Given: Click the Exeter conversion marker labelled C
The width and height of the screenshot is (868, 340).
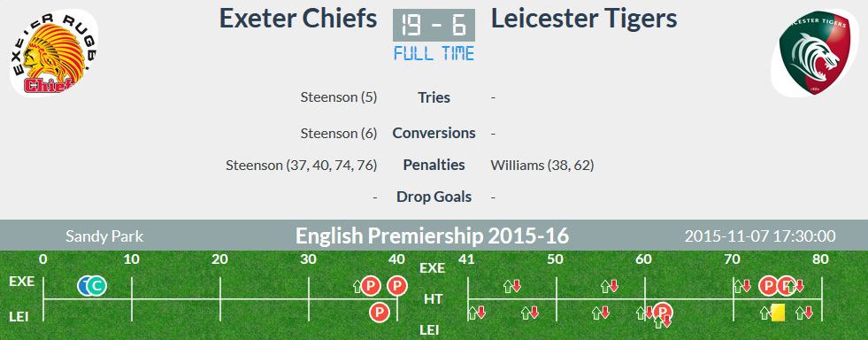Looking at the screenshot, I should pos(96,286).
